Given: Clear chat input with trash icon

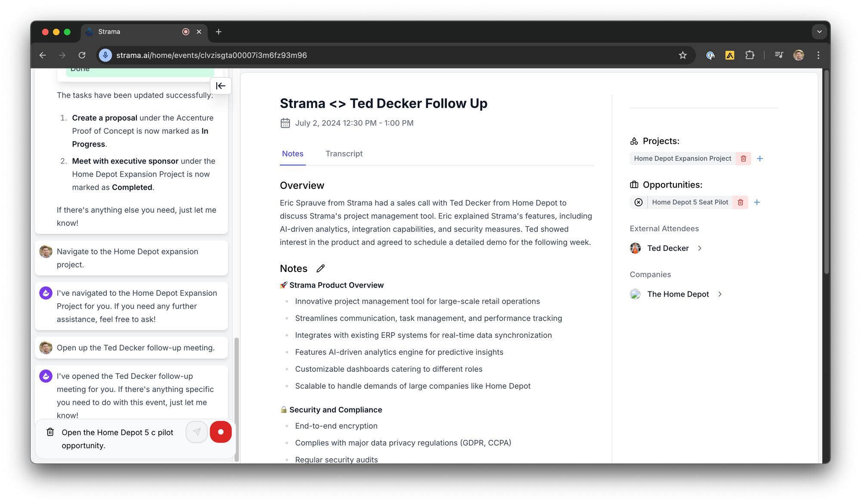Looking at the screenshot, I should [x=50, y=432].
